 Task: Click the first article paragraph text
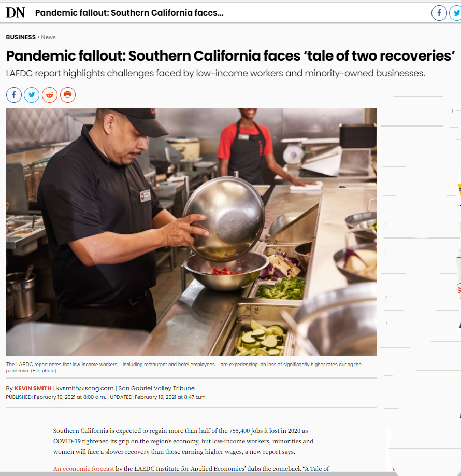(183, 441)
